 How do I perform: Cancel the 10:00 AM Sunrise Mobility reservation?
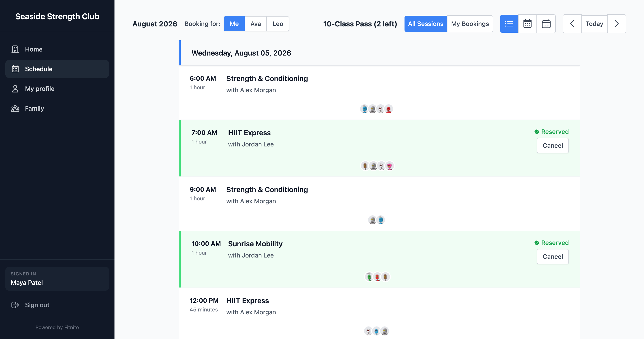click(x=553, y=257)
